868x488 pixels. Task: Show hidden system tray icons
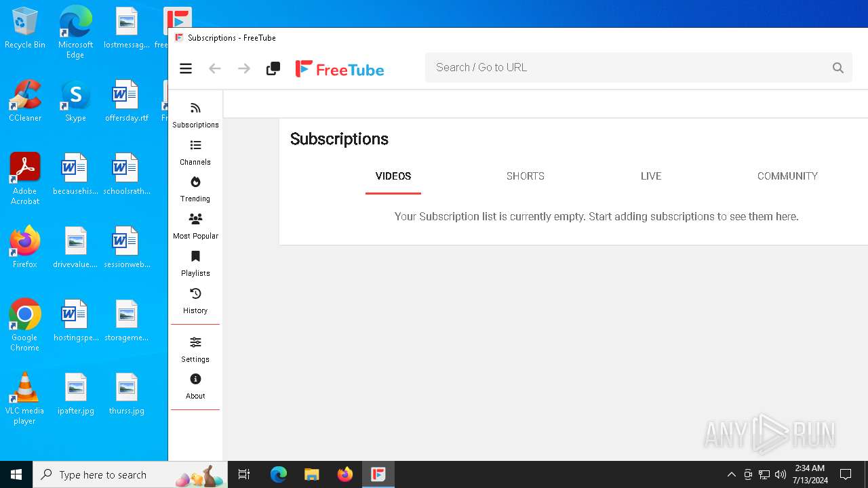(731, 474)
